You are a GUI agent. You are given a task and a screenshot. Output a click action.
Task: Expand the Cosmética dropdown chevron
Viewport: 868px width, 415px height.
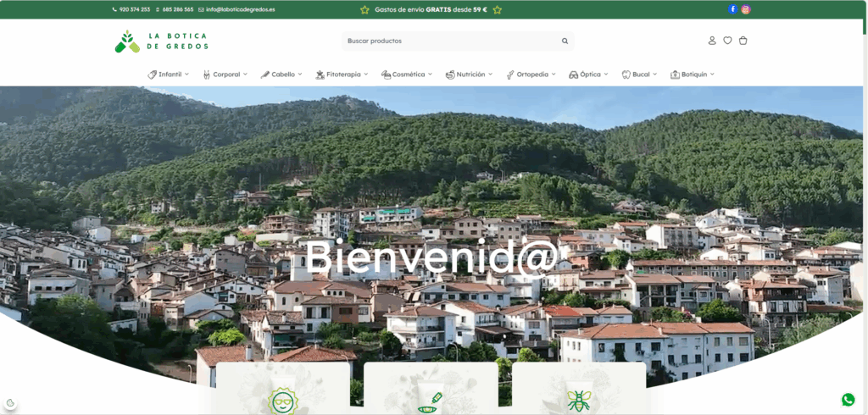pyautogui.click(x=430, y=75)
